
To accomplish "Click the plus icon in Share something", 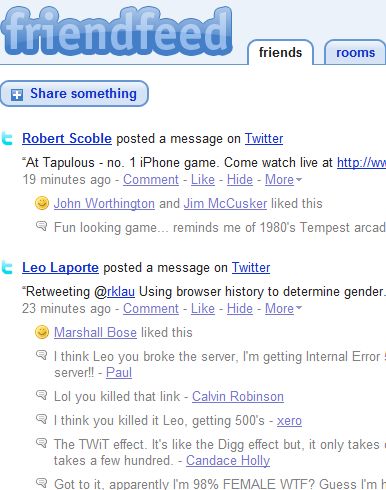I will [17, 95].
